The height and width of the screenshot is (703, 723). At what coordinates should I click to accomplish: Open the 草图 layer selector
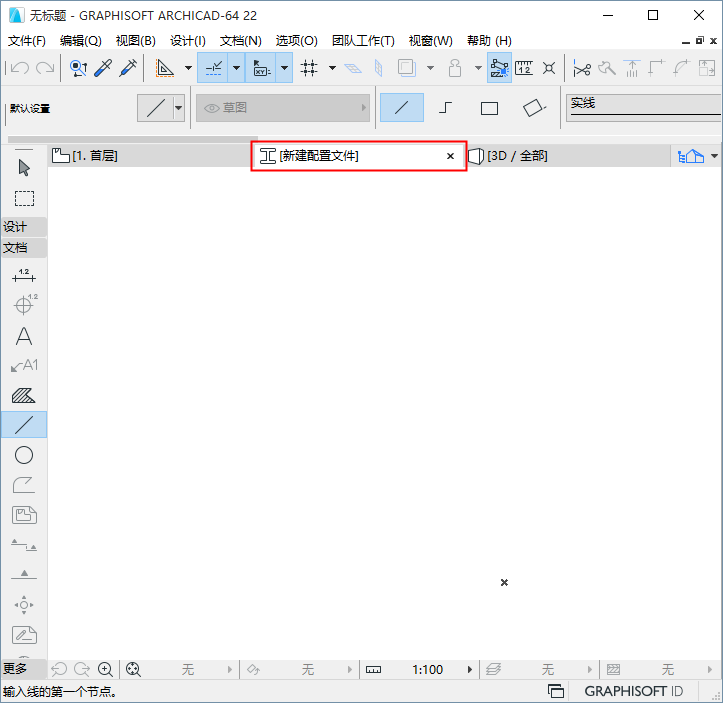[x=283, y=108]
